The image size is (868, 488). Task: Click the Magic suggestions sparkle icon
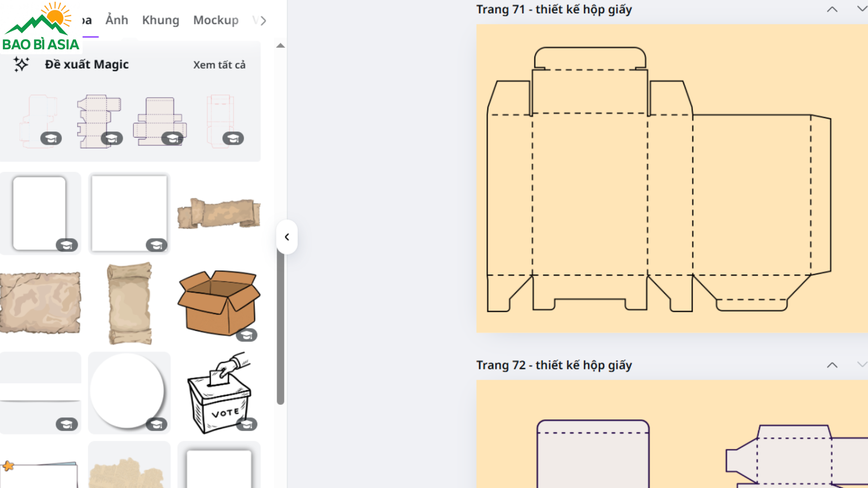click(x=21, y=64)
